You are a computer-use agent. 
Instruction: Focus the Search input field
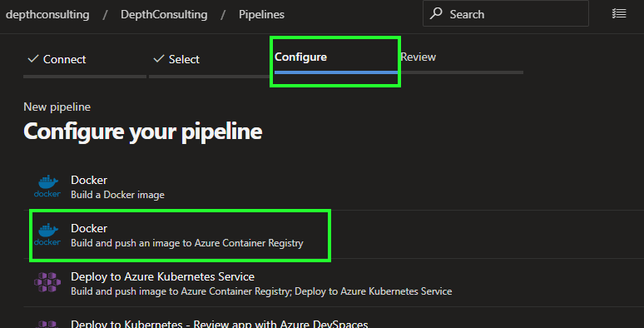(506, 13)
